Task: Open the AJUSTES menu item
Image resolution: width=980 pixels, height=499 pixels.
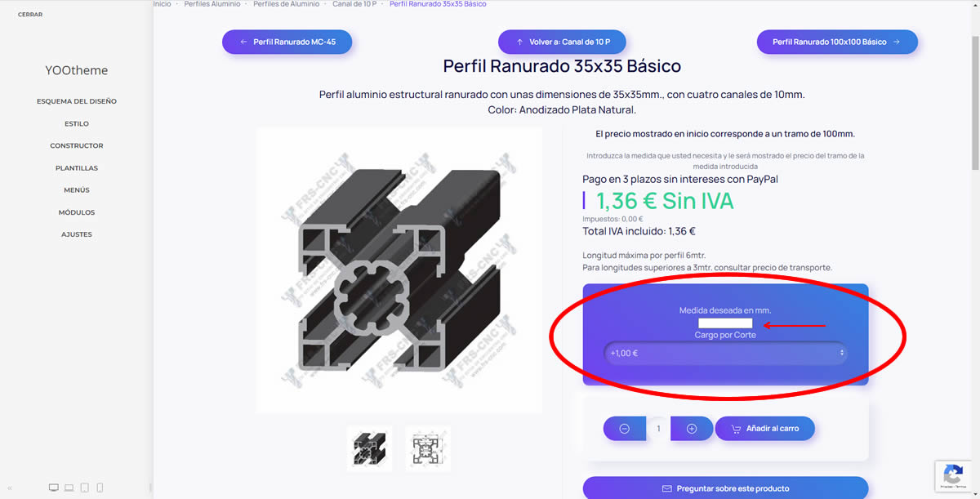Action: 77,234
